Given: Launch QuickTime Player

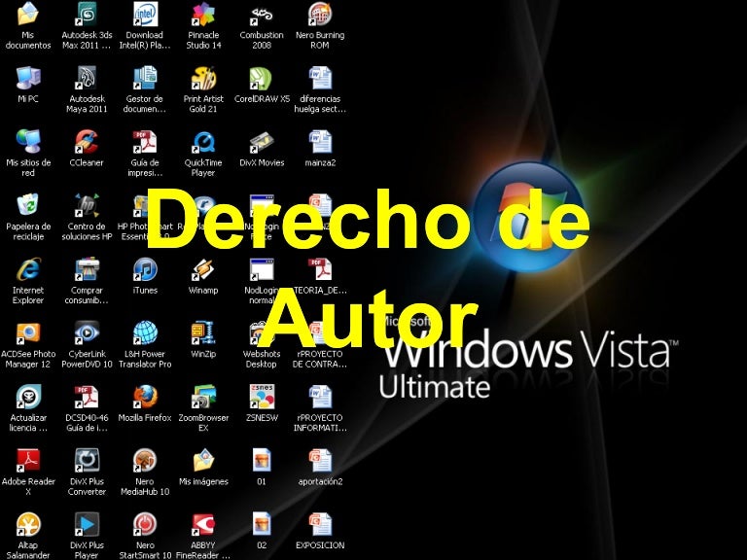Looking at the screenshot, I should [x=203, y=142].
